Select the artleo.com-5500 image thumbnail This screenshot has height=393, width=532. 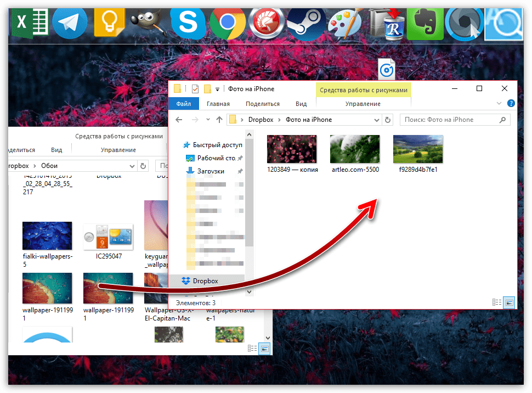tap(355, 149)
